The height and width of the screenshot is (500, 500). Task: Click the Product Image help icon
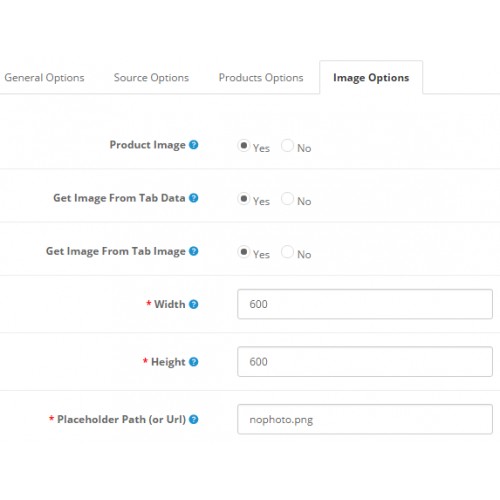tap(193, 145)
